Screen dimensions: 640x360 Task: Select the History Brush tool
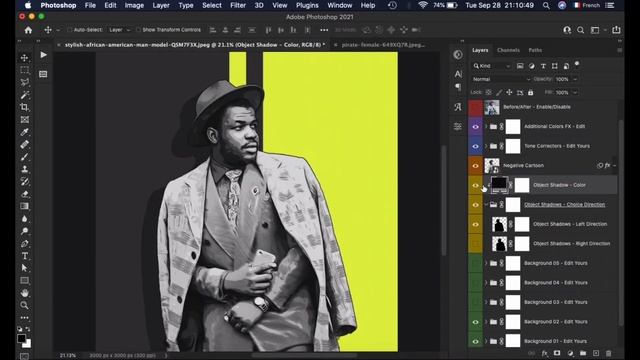[24, 182]
